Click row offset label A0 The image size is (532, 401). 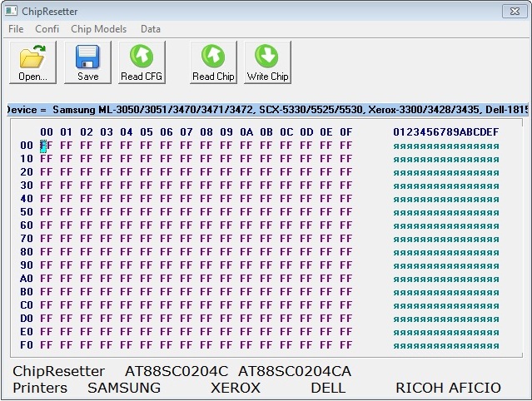pos(26,279)
